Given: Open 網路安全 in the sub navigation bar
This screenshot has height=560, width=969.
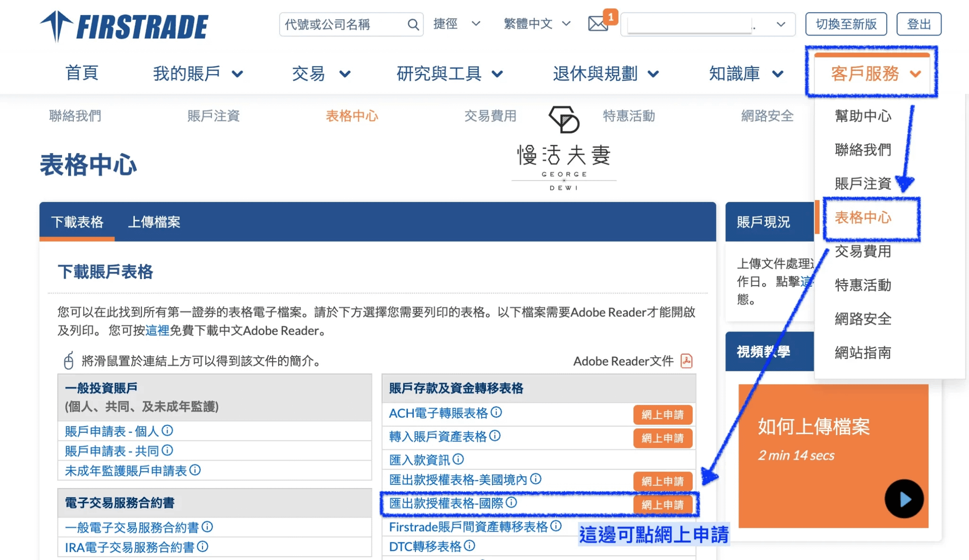Looking at the screenshot, I should pyautogui.click(x=767, y=116).
